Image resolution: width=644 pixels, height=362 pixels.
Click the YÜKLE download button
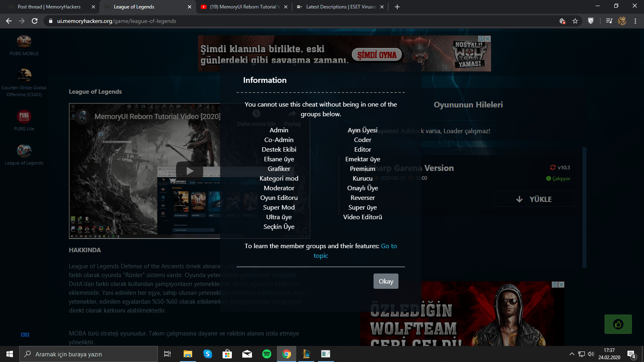click(x=534, y=199)
